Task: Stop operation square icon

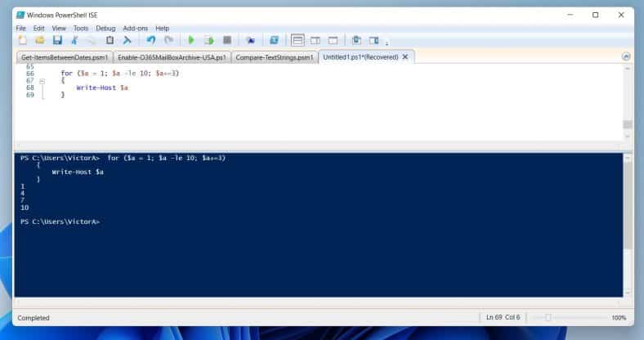Action: coord(226,40)
